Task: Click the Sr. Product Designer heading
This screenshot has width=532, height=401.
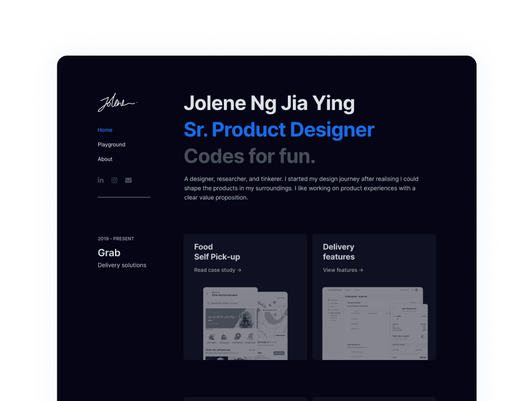Action: (x=279, y=130)
